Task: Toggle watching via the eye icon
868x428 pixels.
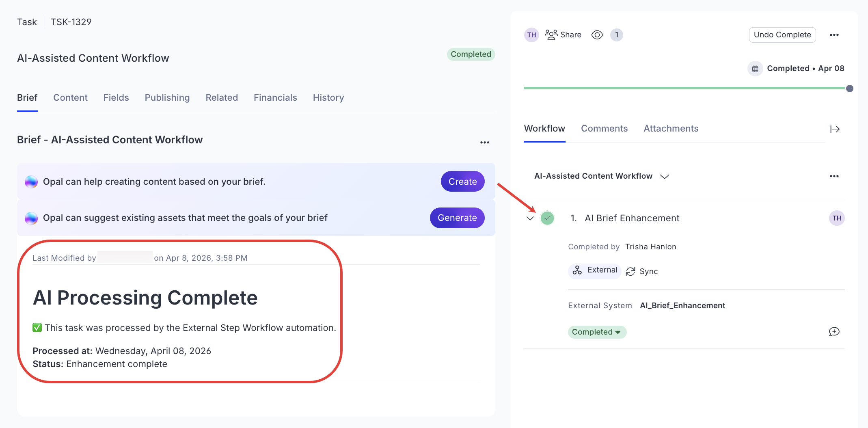Action: coord(597,35)
